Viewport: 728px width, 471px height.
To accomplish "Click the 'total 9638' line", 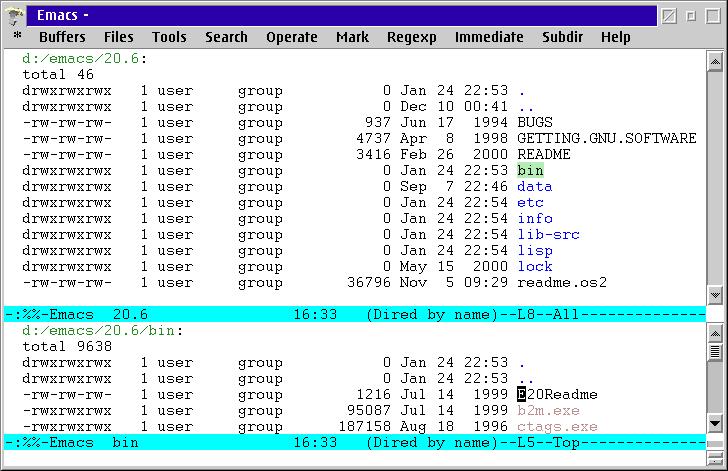I will [67, 347].
